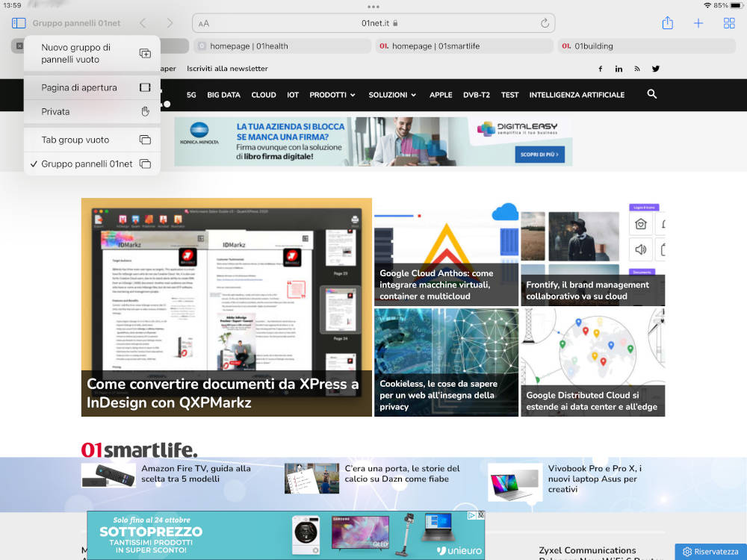Open reader options with the AA button
Screen dimensions: 747x560
(204, 23)
